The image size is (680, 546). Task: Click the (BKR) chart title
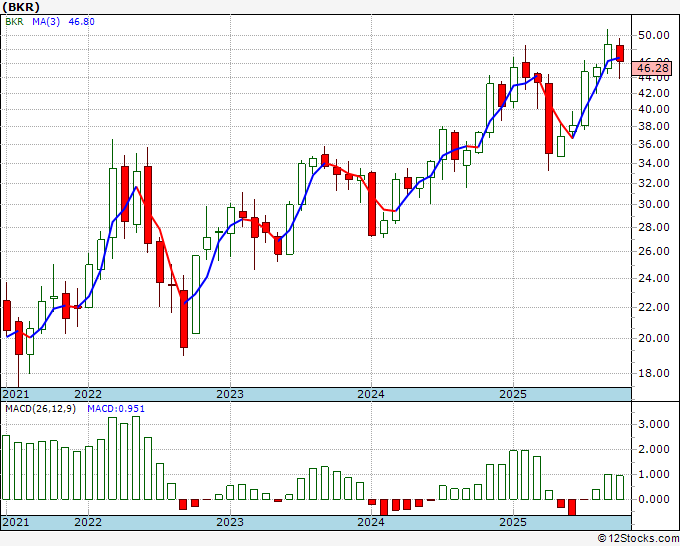tap(21, 7)
